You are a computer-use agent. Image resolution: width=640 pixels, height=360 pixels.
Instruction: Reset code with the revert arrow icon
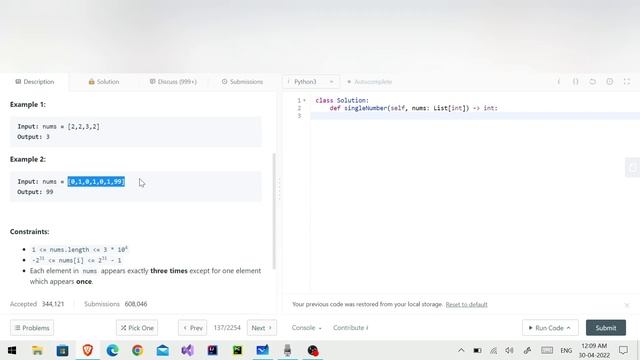pyautogui.click(x=593, y=82)
